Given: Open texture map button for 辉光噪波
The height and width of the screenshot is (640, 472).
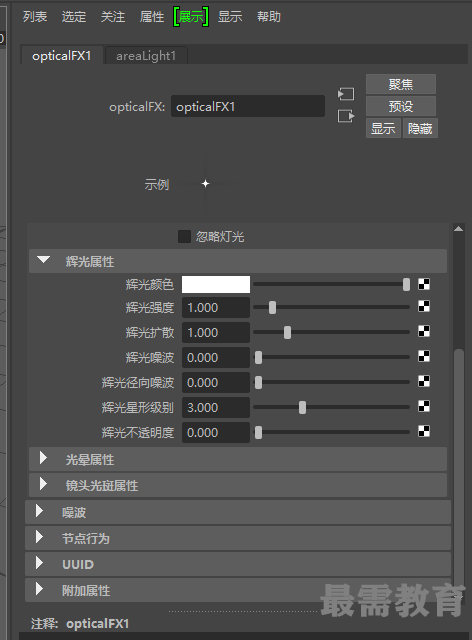Looking at the screenshot, I should tap(424, 356).
